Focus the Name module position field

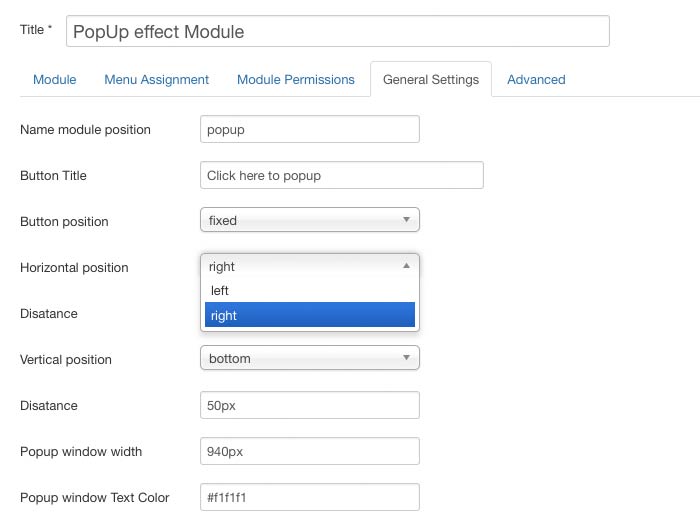[309, 129]
